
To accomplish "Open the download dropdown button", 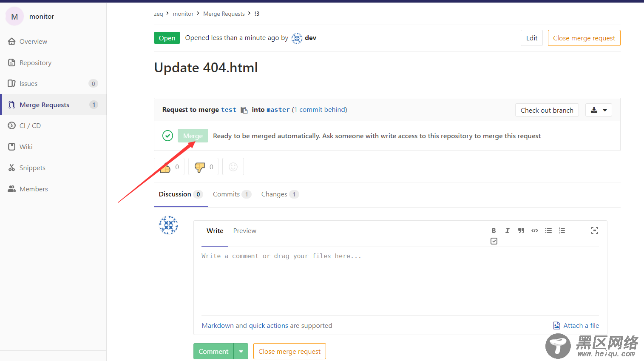I will click(x=599, y=110).
